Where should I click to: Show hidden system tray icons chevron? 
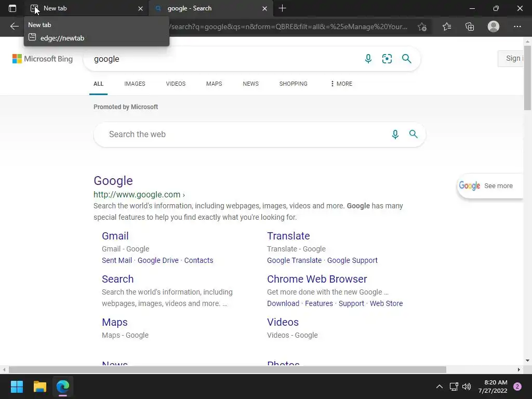click(440, 387)
